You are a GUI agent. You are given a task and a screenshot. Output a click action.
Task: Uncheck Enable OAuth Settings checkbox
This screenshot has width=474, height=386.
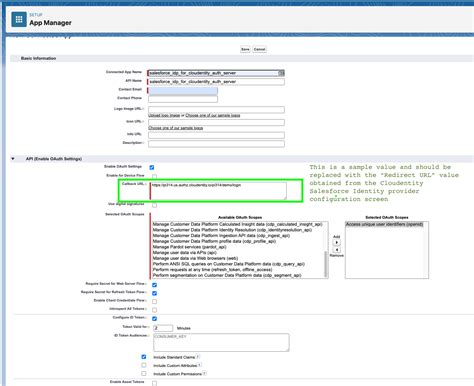152,167
